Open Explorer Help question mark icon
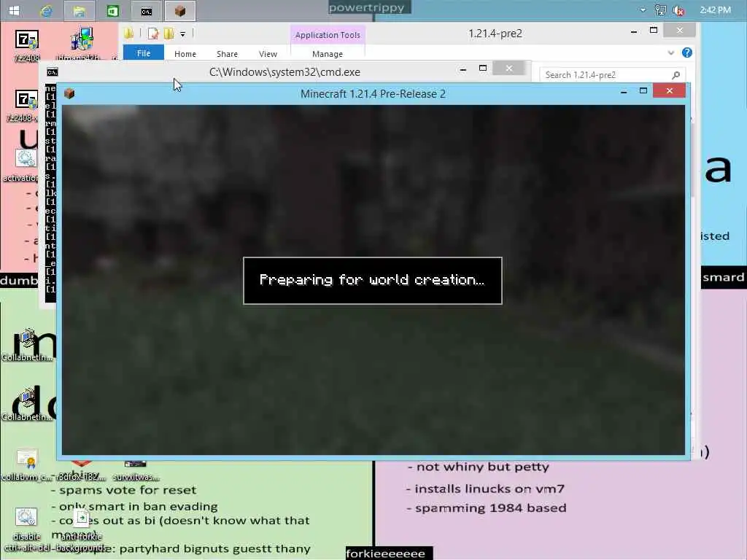This screenshot has width=747, height=560. (x=687, y=52)
